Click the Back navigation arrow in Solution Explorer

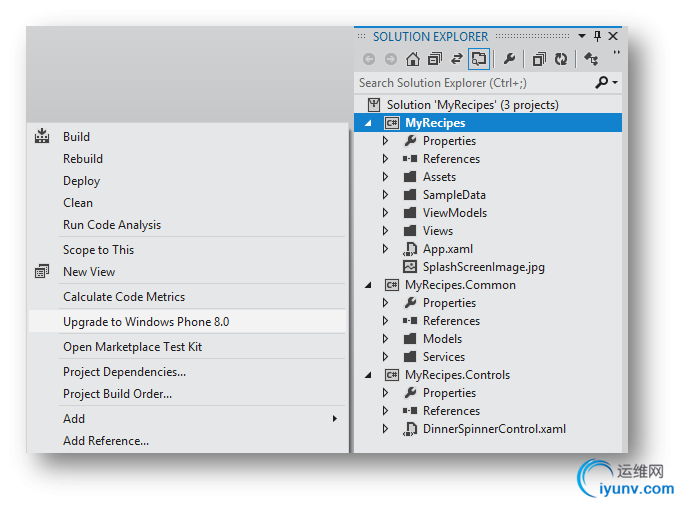(369, 59)
